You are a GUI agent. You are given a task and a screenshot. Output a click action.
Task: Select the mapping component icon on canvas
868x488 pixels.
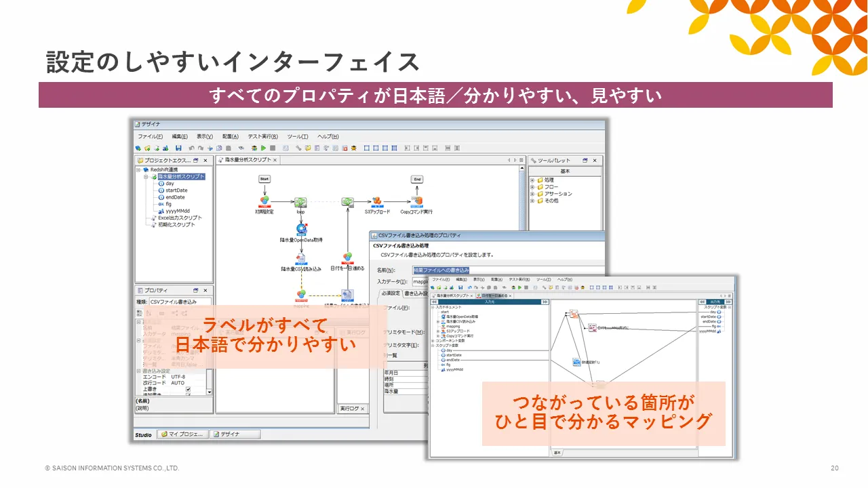301,295
